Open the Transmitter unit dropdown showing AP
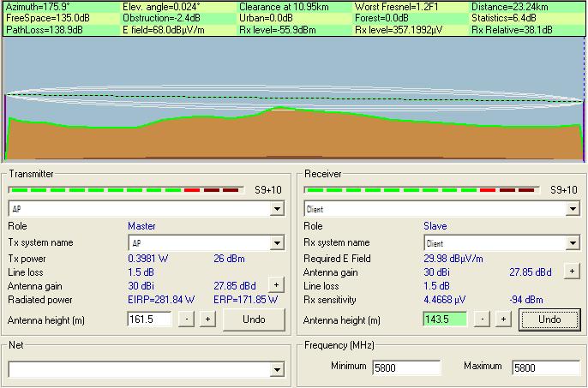 (277, 209)
